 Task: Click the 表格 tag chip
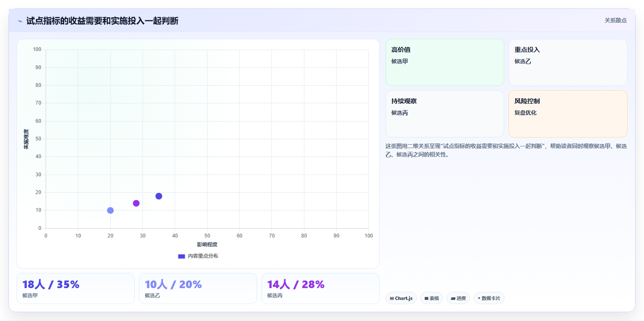(x=431, y=298)
